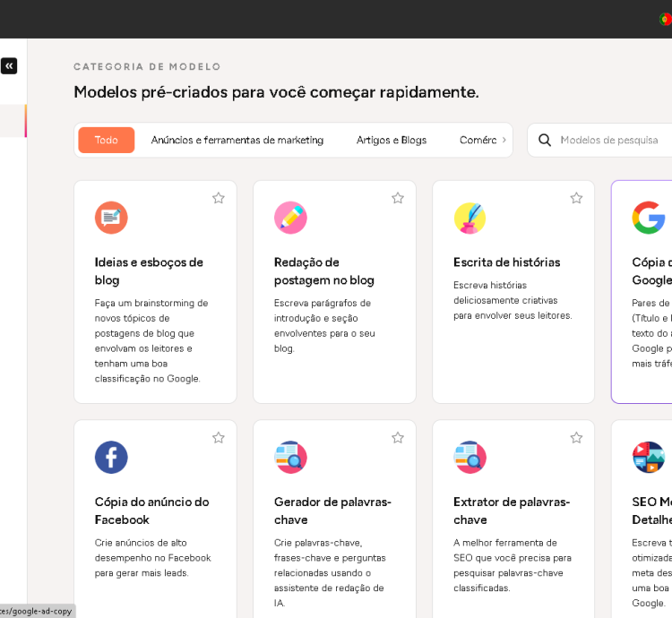Click description 'Faça um brainstorming de novos tópicos'
Screen dimensions: 672x618
point(151,341)
